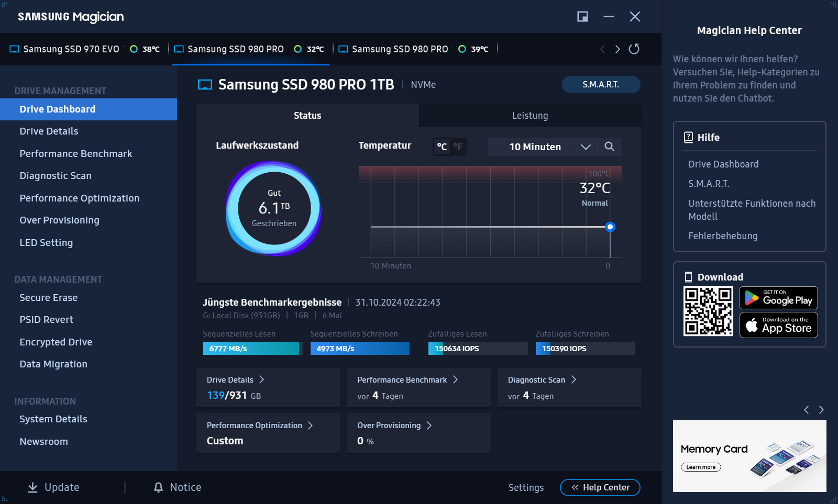Expand Diagnostic Scan card chevron
This screenshot has height=504, width=838.
574,379
